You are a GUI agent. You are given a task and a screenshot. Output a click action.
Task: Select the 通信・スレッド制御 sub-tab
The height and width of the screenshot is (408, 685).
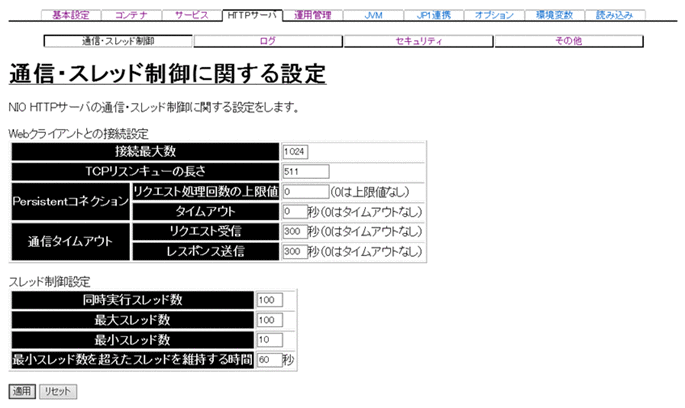[x=118, y=41]
